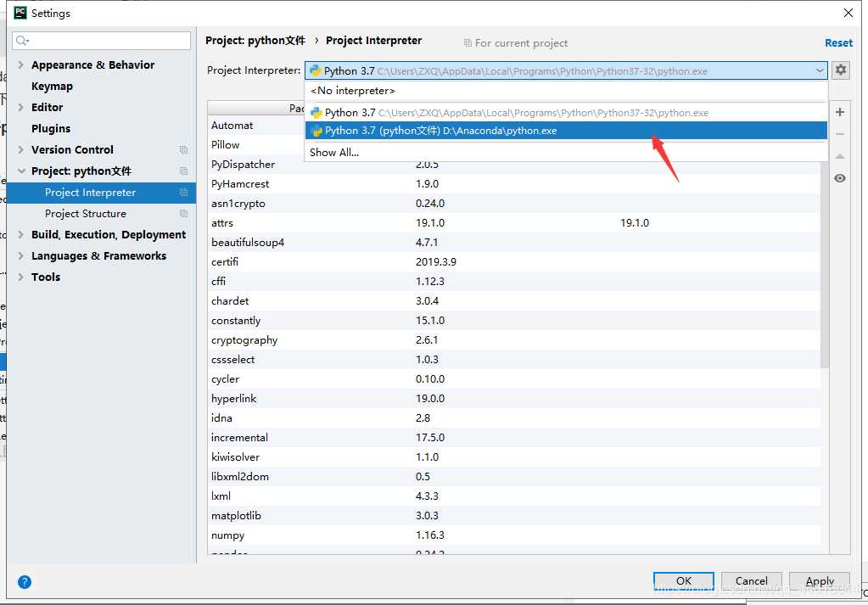Open the Plugins settings page

coord(51,128)
